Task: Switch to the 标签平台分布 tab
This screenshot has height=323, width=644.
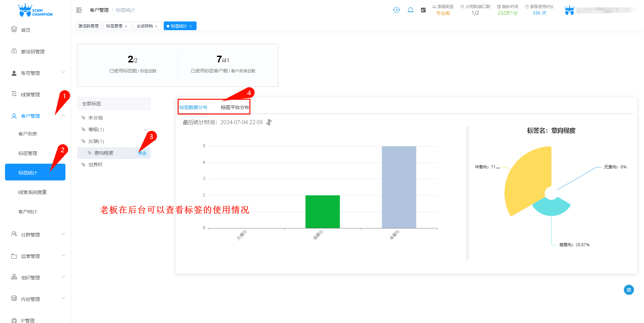Action: point(235,107)
